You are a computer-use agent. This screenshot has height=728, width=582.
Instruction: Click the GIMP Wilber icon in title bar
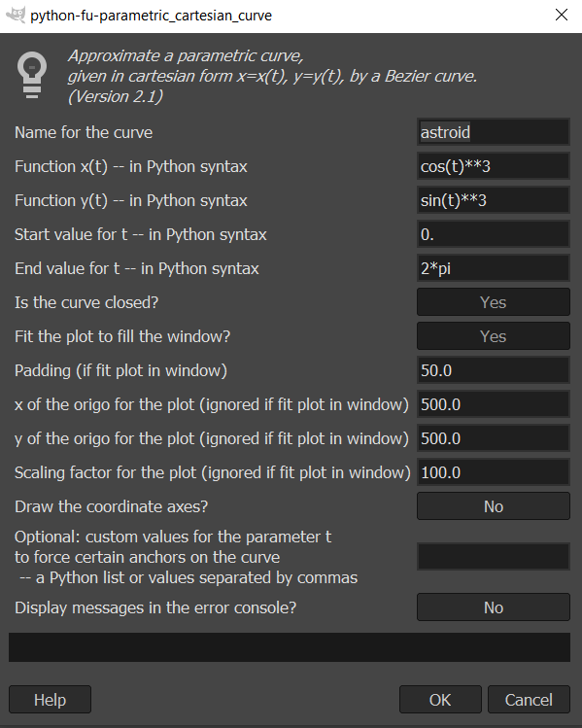[x=15, y=15]
